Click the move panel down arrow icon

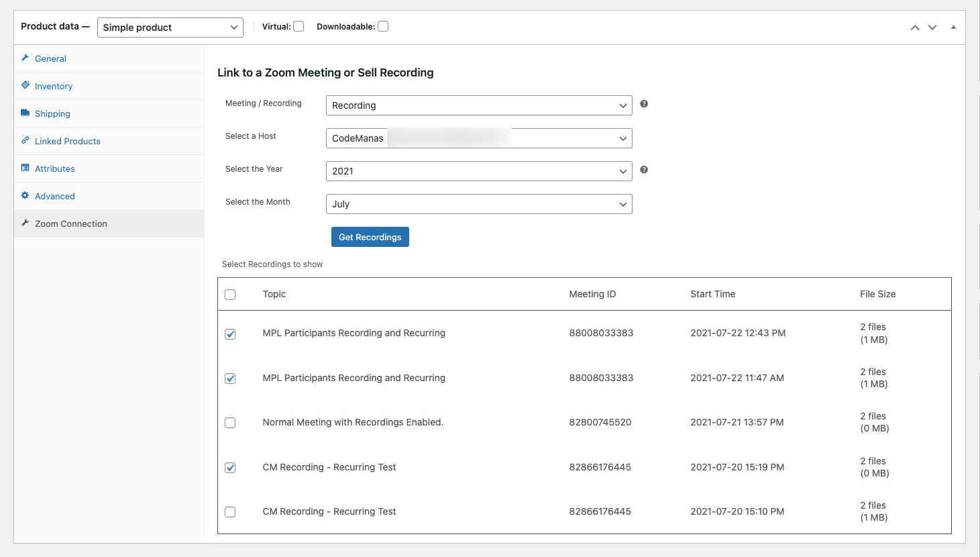[x=932, y=28]
